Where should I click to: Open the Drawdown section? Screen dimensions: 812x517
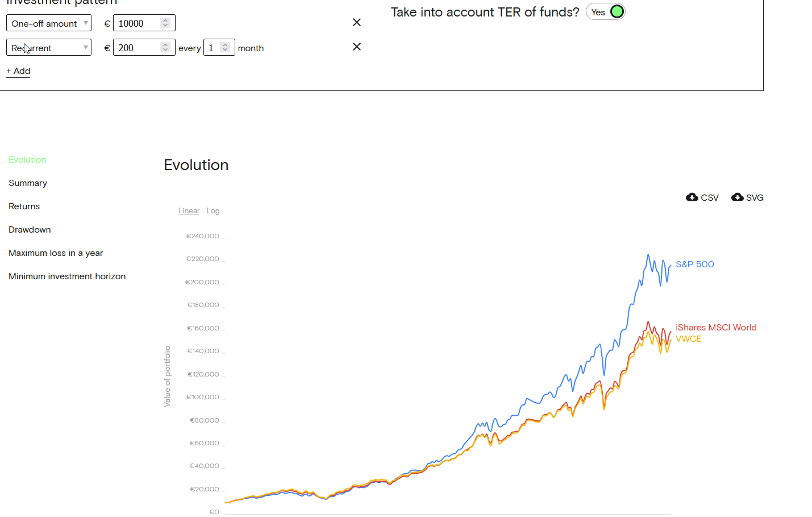[x=30, y=230]
